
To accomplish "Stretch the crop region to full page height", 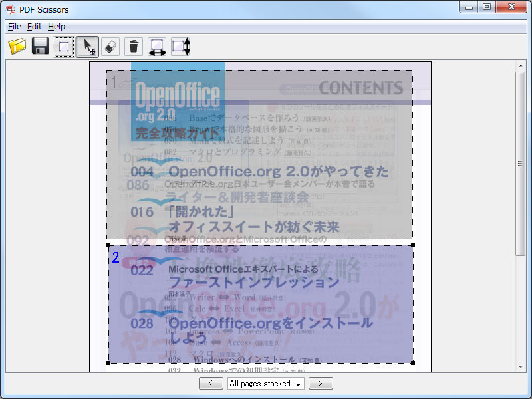I will pos(180,47).
